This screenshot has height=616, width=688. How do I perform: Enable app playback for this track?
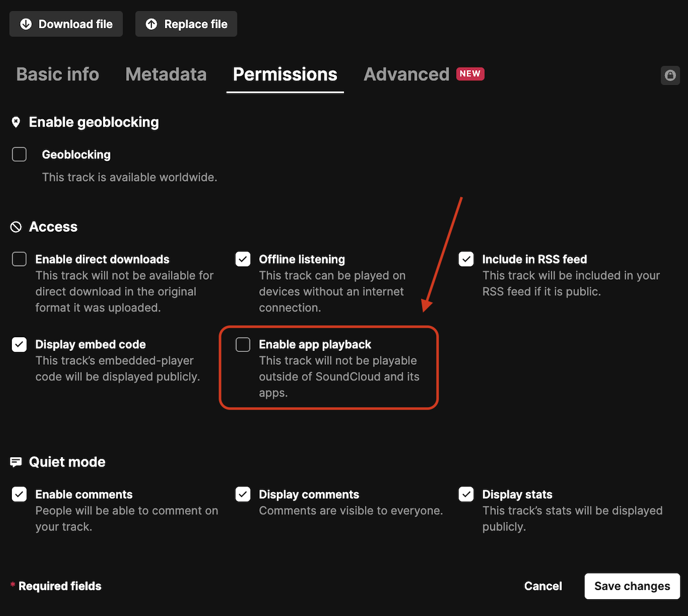pyautogui.click(x=243, y=344)
